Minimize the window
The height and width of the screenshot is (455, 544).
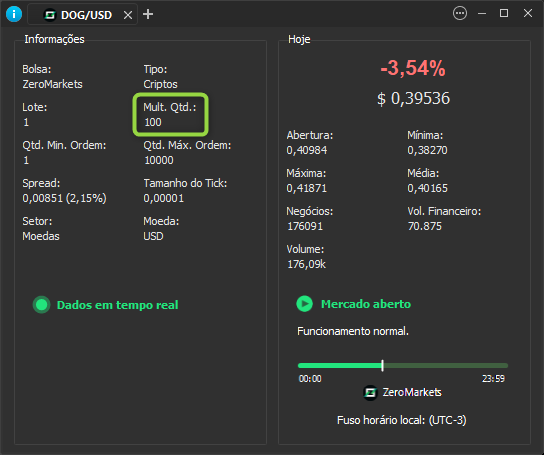click(482, 14)
